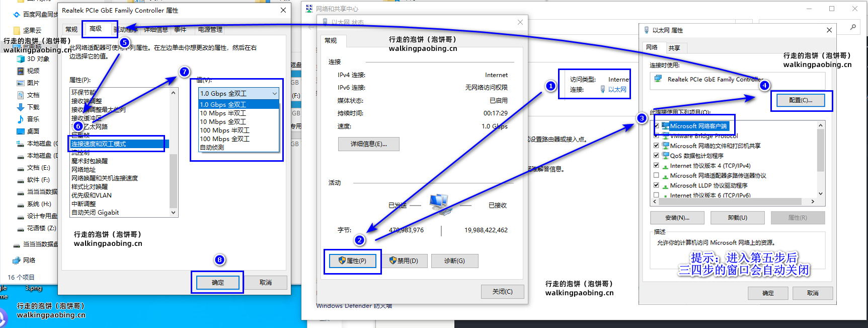The height and width of the screenshot is (328, 868).
Task: Select the 桌面 icon in the Explorer sidebar
Action: [21, 131]
